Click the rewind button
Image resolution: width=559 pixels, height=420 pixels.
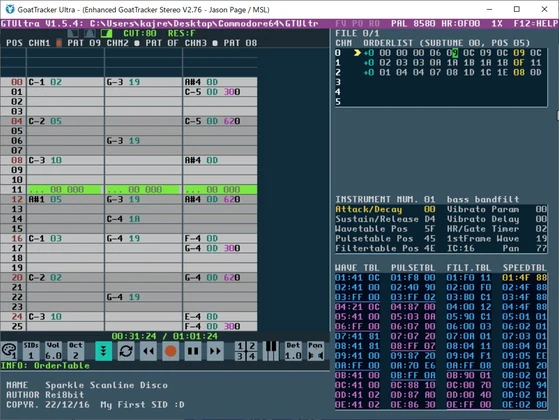pos(148,351)
